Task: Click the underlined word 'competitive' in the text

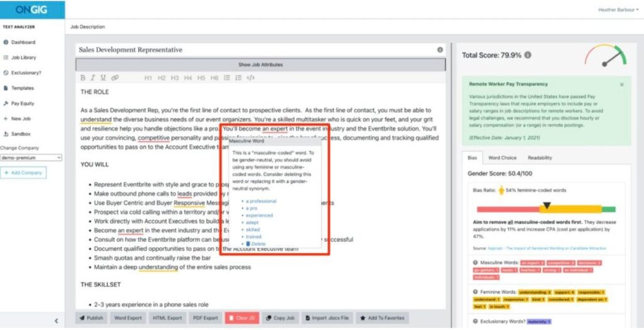Action: (153, 138)
